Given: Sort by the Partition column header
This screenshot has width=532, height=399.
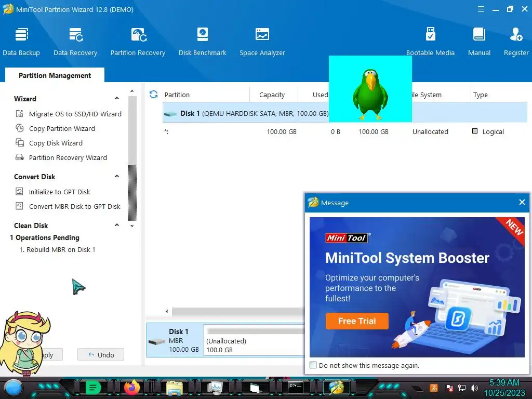Looking at the screenshot, I should [x=177, y=95].
